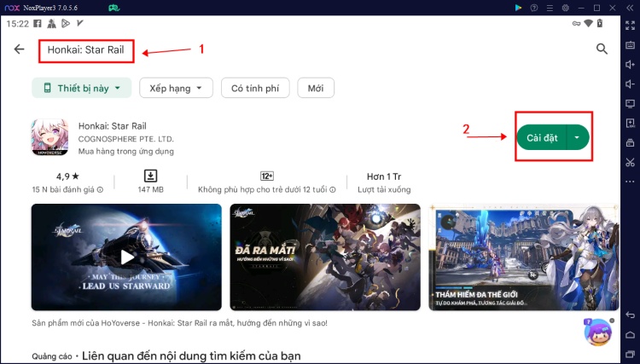Image resolution: width=640 pixels, height=364 pixels.
Task: Expand the Thiết bị này device filter
Action: point(82,88)
